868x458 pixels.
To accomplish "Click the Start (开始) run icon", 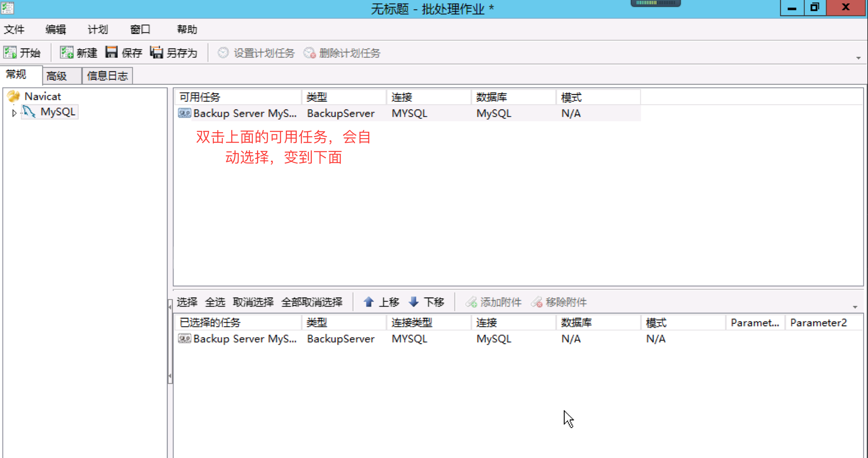I will pos(10,52).
